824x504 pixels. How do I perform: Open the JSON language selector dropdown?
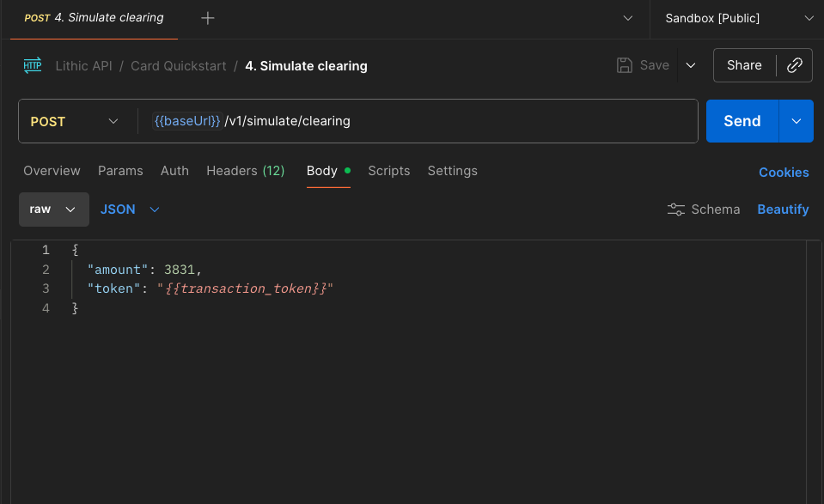point(129,209)
